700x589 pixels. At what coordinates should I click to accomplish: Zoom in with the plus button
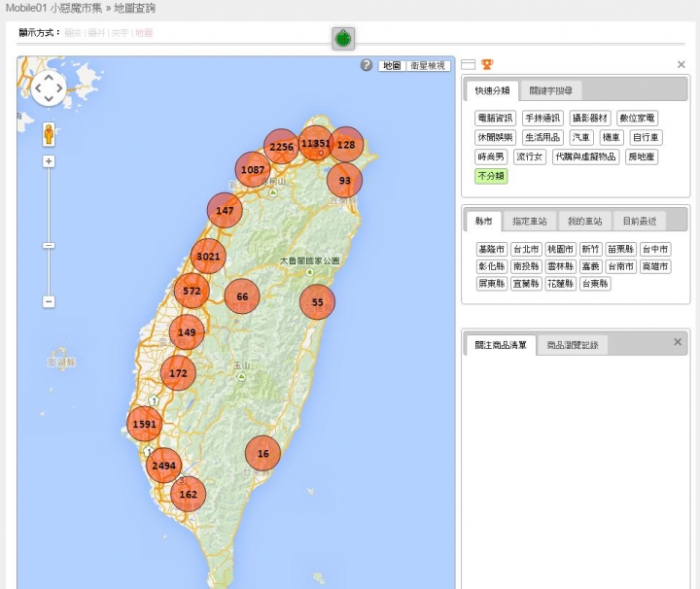pos(49,161)
